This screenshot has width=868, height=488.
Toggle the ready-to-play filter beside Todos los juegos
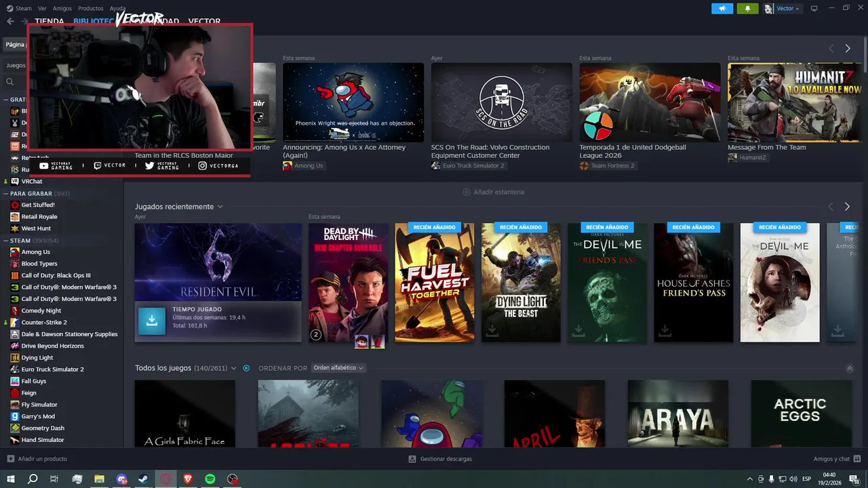point(246,368)
